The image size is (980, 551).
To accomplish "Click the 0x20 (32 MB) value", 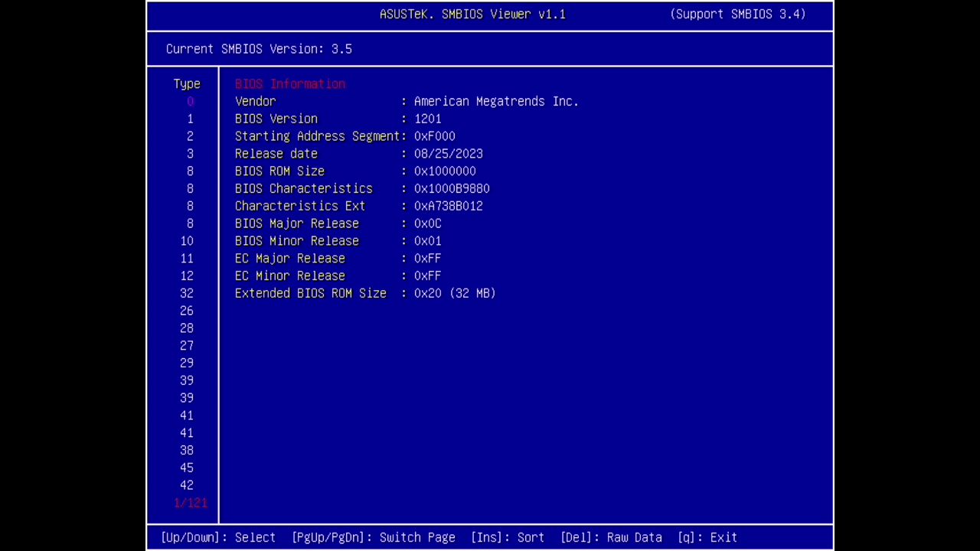I will tap(455, 293).
